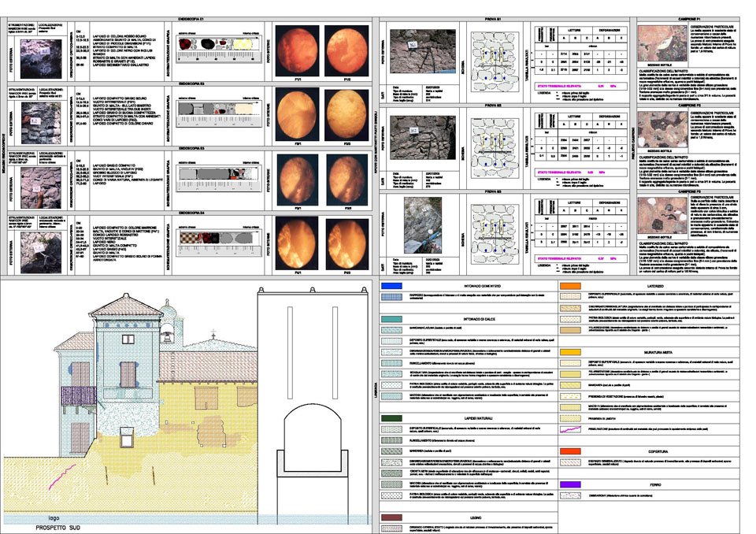Image resolution: width=756 pixels, height=534 pixels.
Task: Click the 'CAMPIONE P3' section header
Action: [x=690, y=191]
